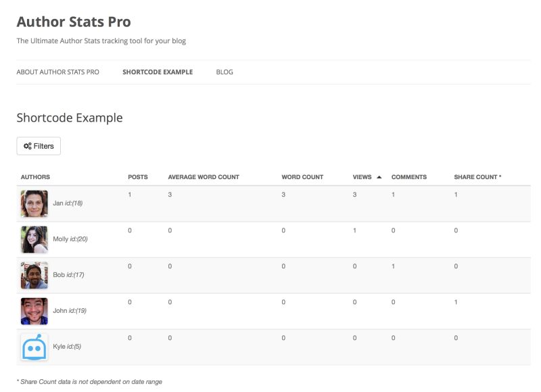The height and width of the screenshot is (392, 541).
Task: Open About Author Stats Pro menu item
Action: point(57,72)
